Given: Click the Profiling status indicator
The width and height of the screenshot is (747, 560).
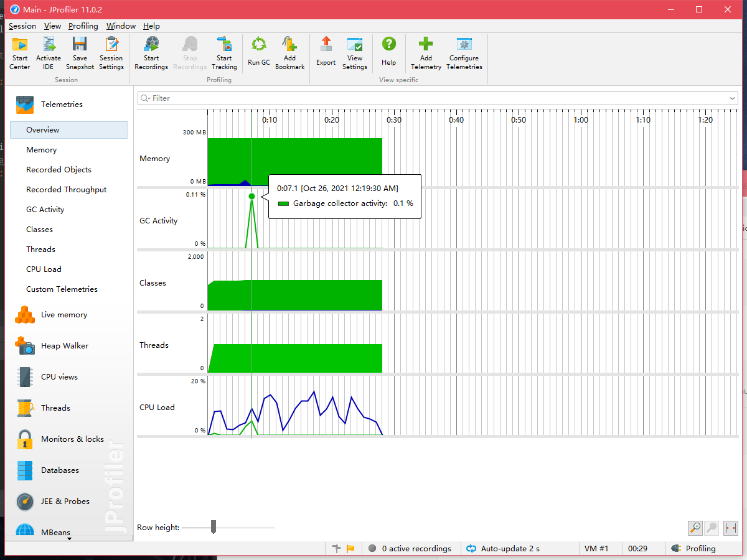Looking at the screenshot, I should [x=693, y=549].
